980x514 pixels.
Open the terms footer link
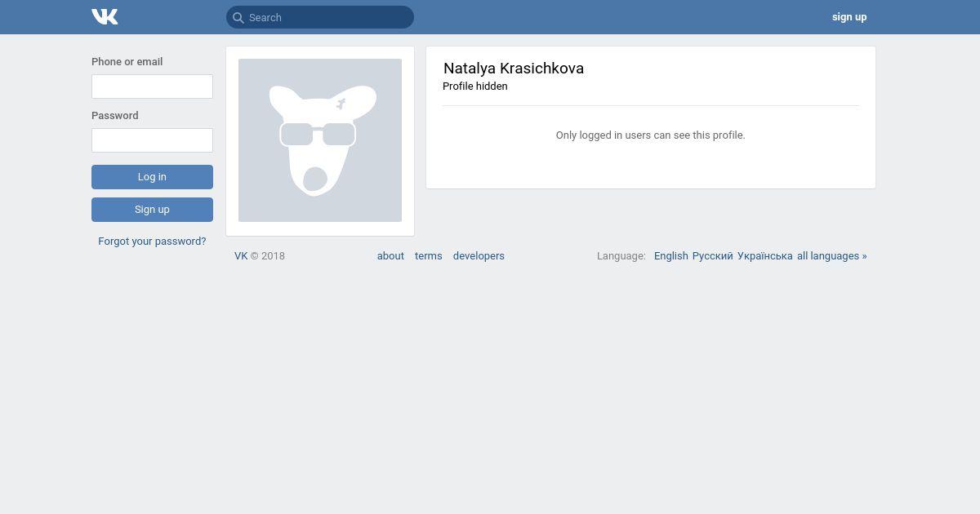(429, 256)
